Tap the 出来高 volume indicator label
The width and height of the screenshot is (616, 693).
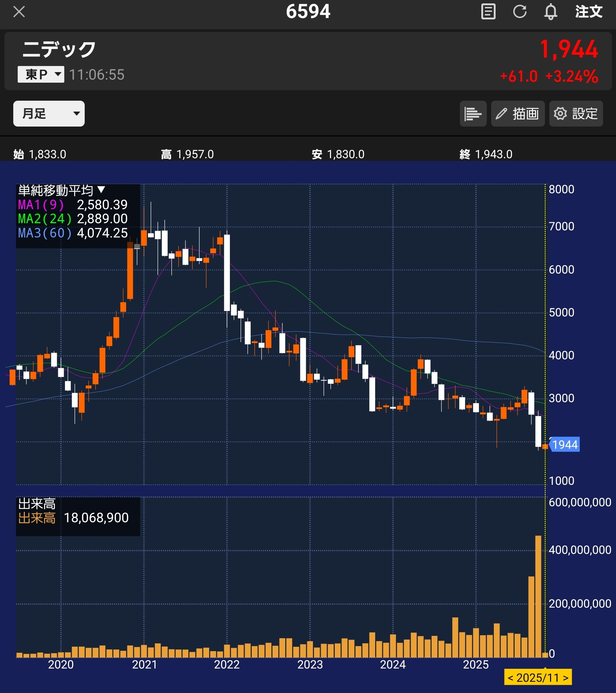[37, 518]
